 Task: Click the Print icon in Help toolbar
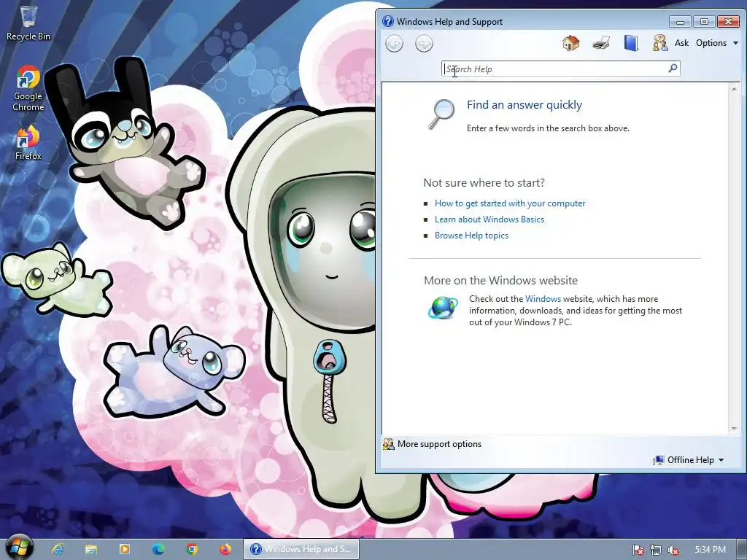click(601, 43)
